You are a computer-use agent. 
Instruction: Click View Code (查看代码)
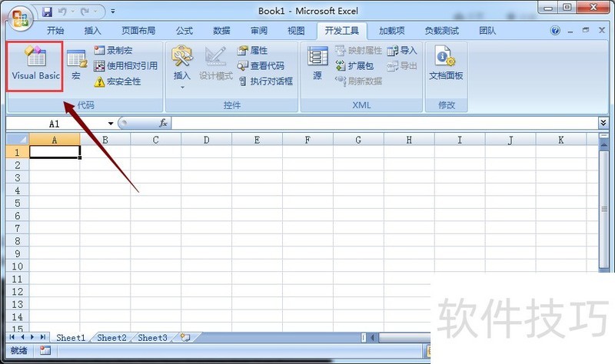pyautogui.click(x=261, y=66)
